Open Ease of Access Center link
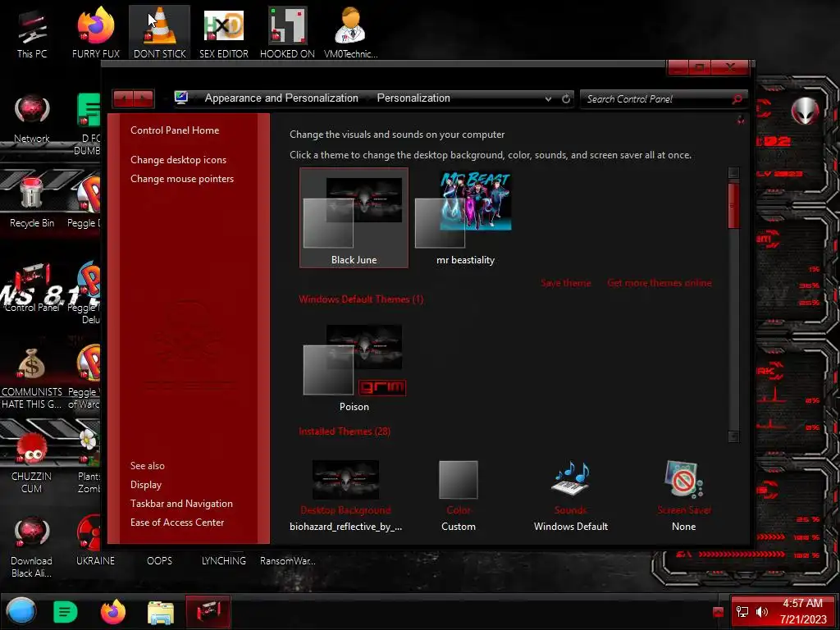Viewport: 840px width, 630px height. pyautogui.click(x=177, y=523)
